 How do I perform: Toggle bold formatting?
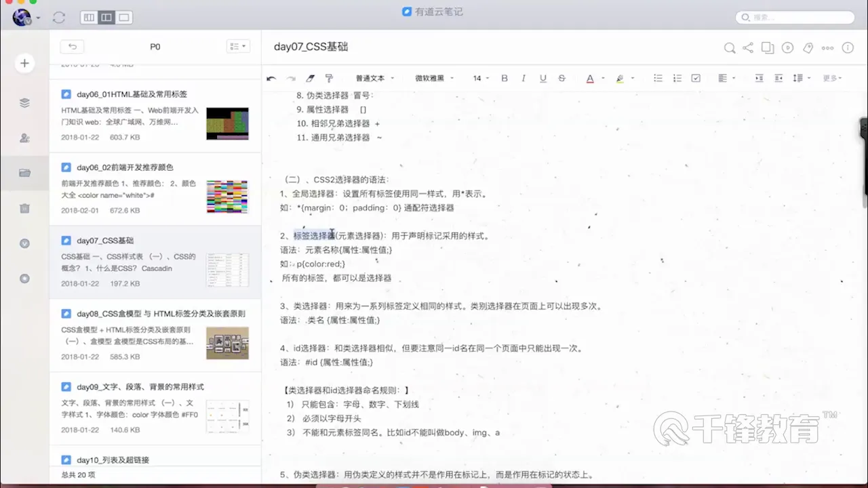point(505,79)
